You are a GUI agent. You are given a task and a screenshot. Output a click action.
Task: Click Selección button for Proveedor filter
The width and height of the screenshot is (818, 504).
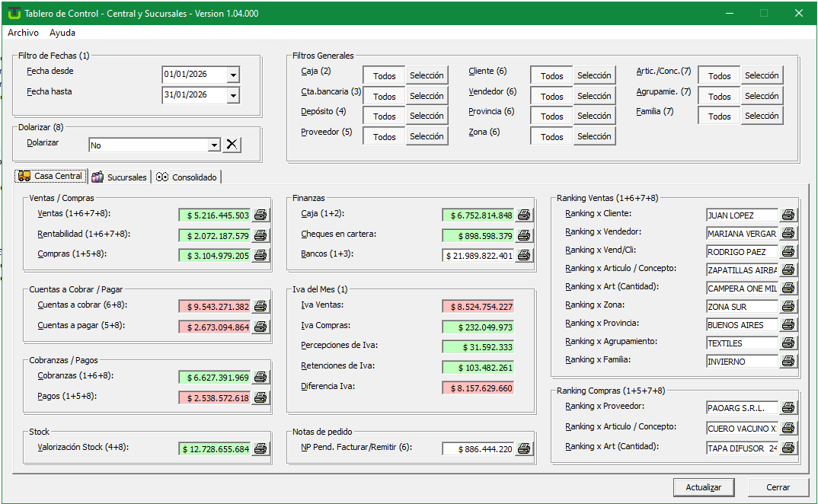pyautogui.click(x=427, y=136)
